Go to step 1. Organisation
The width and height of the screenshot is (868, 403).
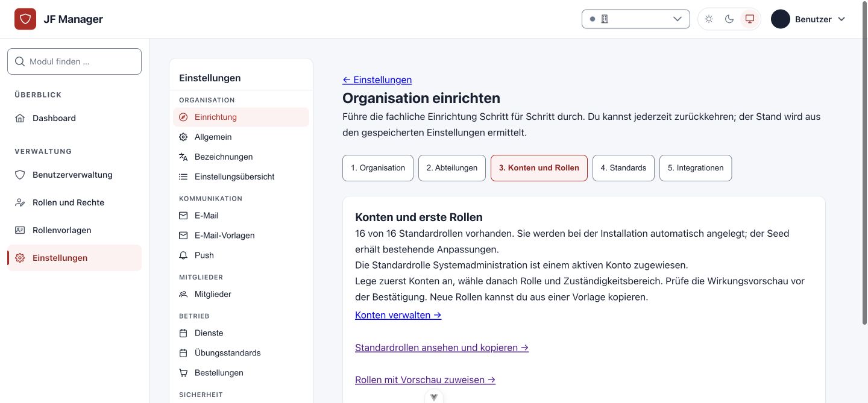(x=378, y=168)
